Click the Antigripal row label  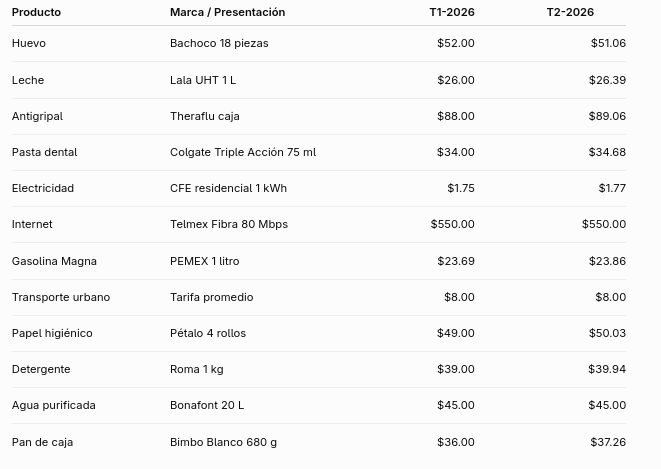tap(37, 116)
